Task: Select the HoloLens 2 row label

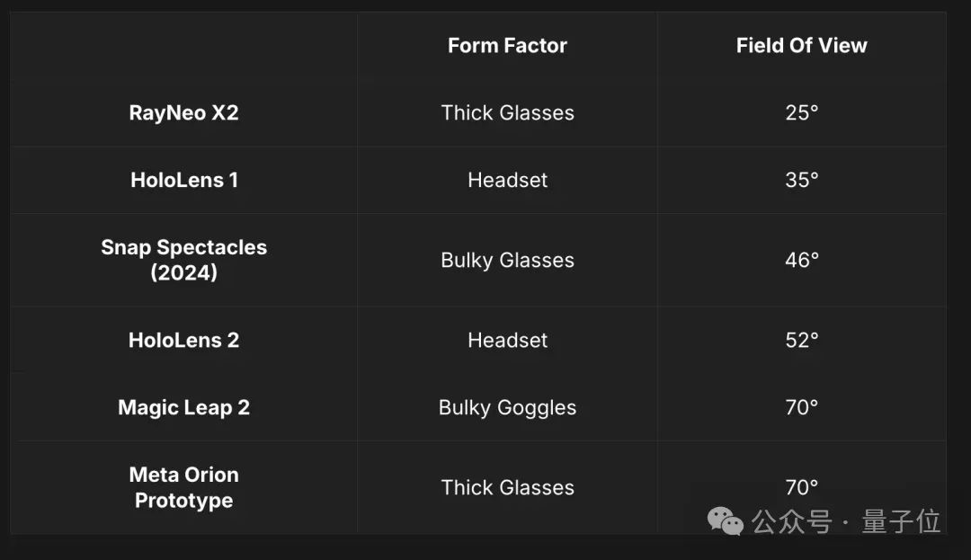Action: click(x=183, y=341)
